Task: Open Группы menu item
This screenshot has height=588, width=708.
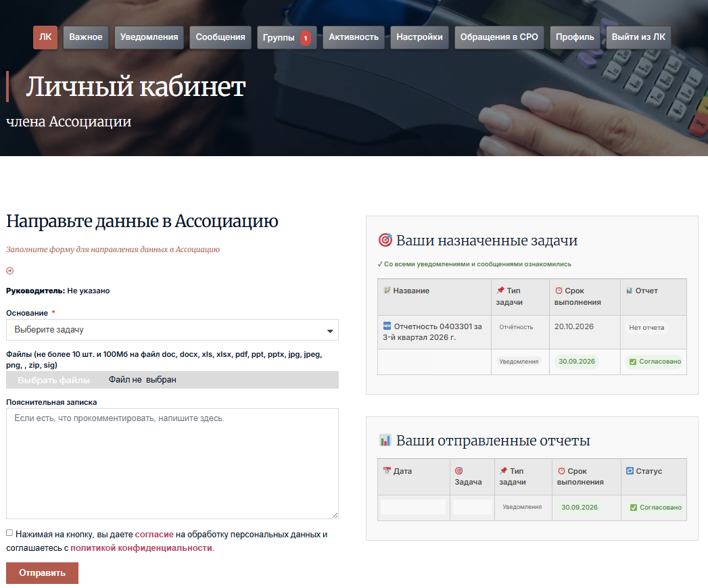Action: coord(287,37)
